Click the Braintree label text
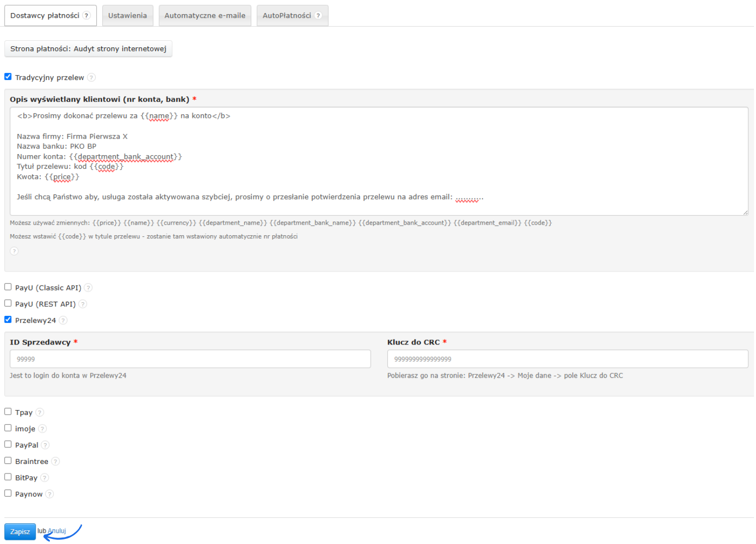This screenshot has width=756, height=544. click(x=32, y=461)
